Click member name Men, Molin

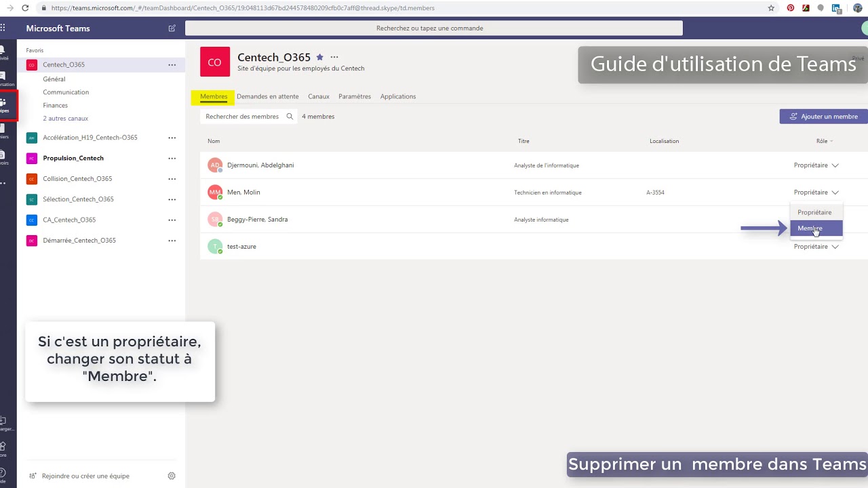coord(243,192)
